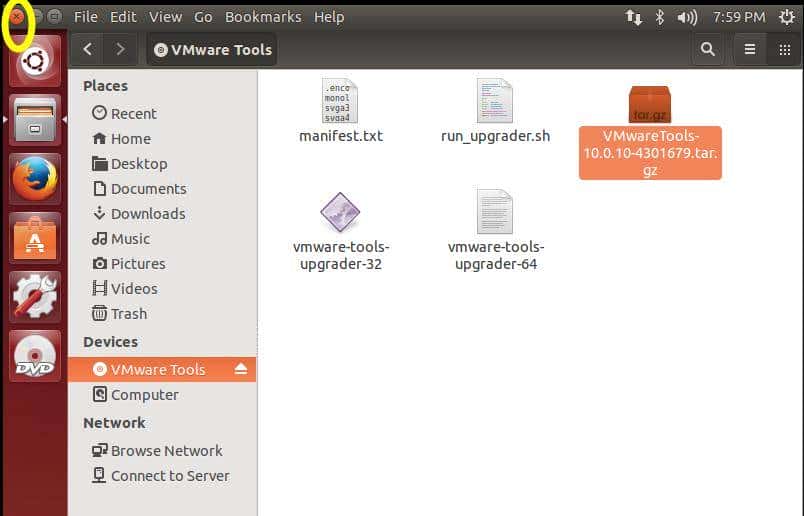The image size is (804, 516).
Task: Click the 7:59 PM clock
Action: tap(739, 17)
